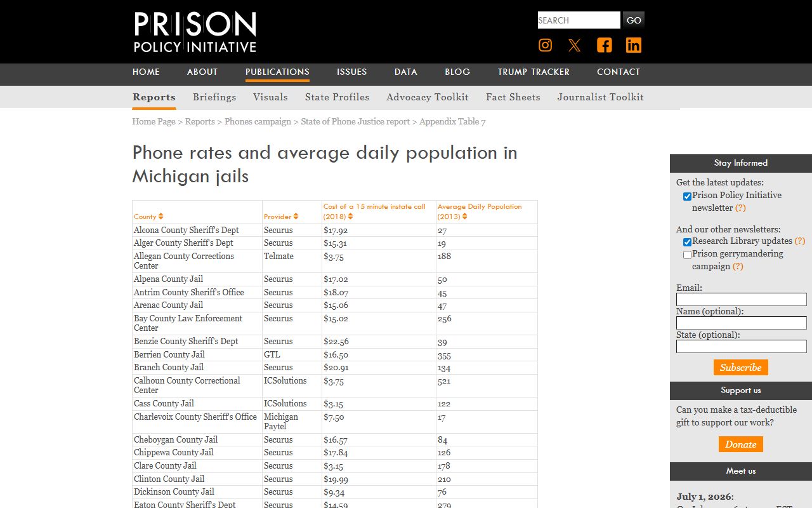This screenshot has width=812, height=508.
Task: Select Calhoun County Correctional Center cell
Action: (x=197, y=385)
